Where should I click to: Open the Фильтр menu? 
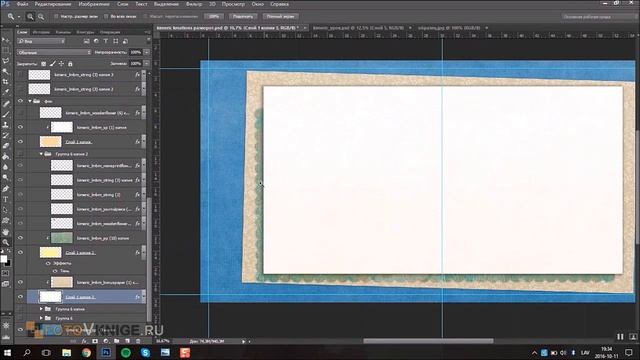193,4
